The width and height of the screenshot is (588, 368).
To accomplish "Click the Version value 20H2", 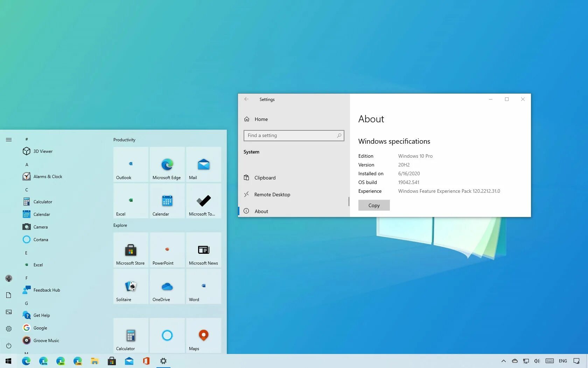I will pyautogui.click(x=404, y=165).
